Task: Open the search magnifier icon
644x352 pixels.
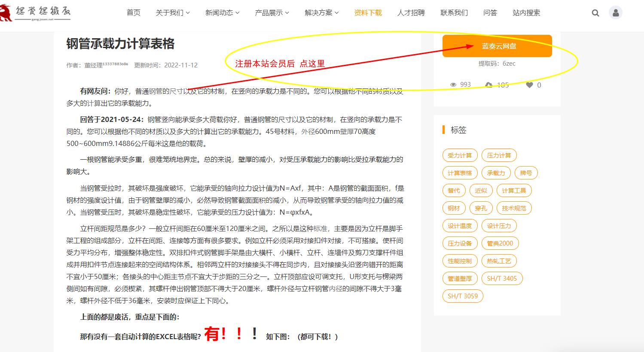Action: (x=595, y=13)
